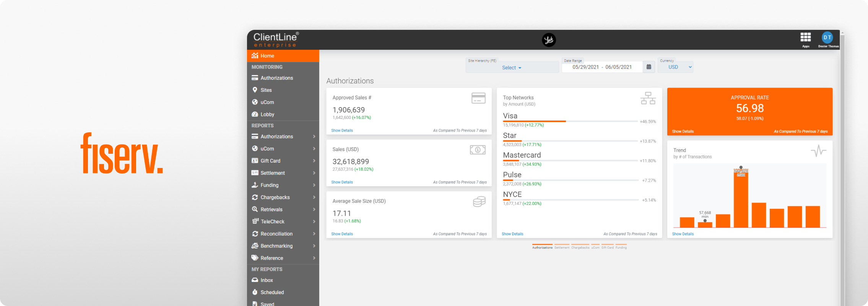Open the Site Hierarchy Select dropdown

tap(512, 68)
